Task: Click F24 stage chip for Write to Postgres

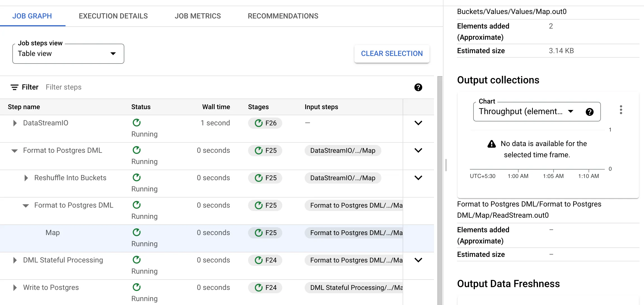Action: (265, 288)
